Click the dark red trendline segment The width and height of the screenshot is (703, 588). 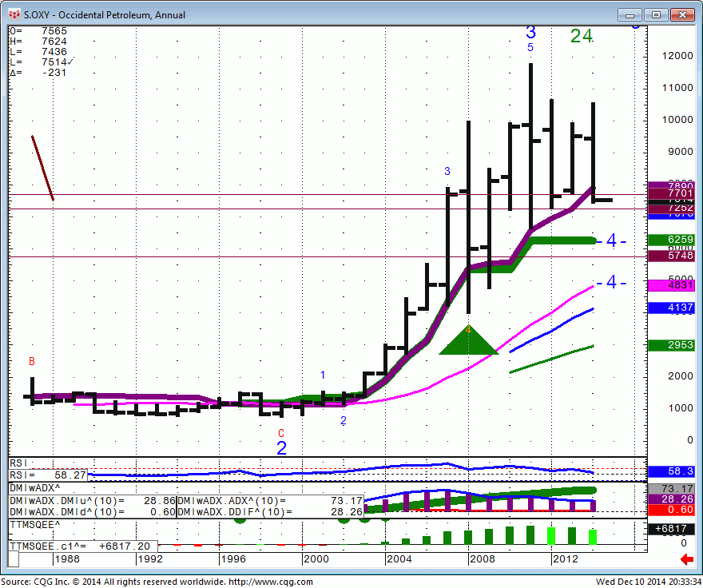point(42,168)
